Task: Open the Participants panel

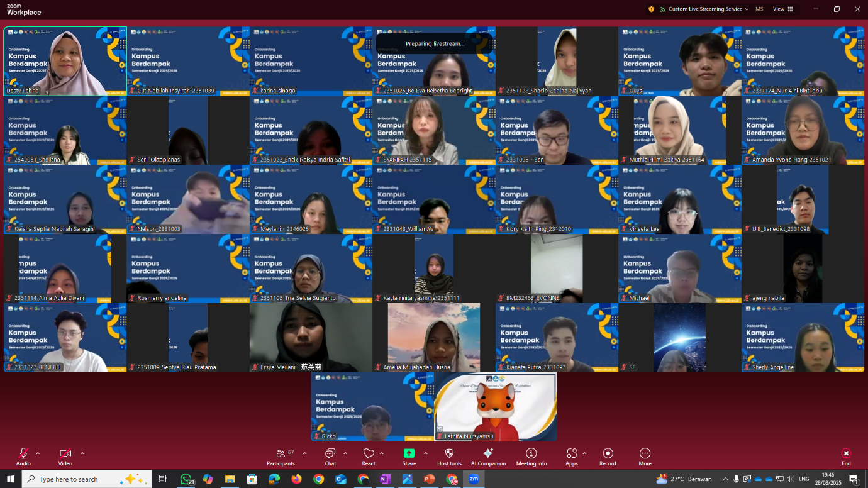Action: (x=281, y=457)
